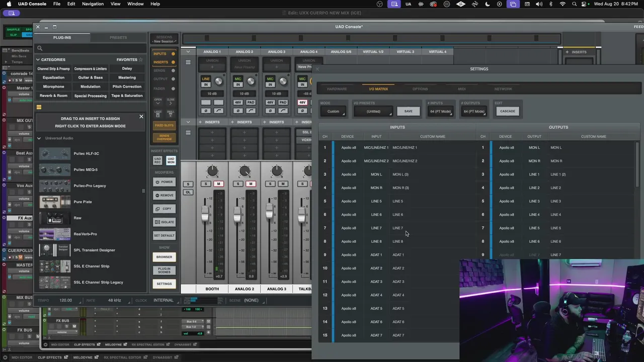The width and height of the screenshot is (644, 362).
Task: Dismiss the drag-to-assign hint with X
Action: point(141,117)
